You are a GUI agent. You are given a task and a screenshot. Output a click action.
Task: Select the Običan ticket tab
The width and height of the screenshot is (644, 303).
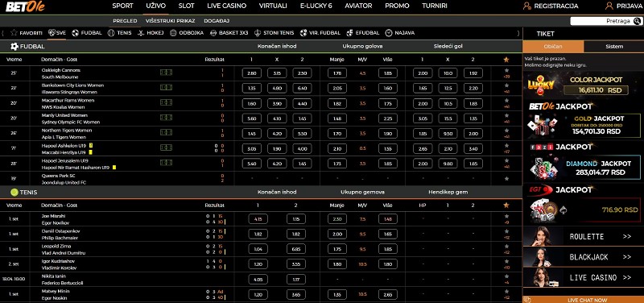pos(553,47)
